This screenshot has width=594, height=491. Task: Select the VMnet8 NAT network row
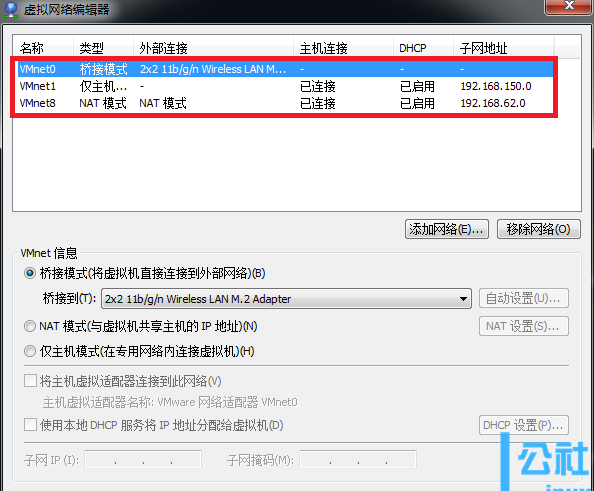click(x=286, y=103)
